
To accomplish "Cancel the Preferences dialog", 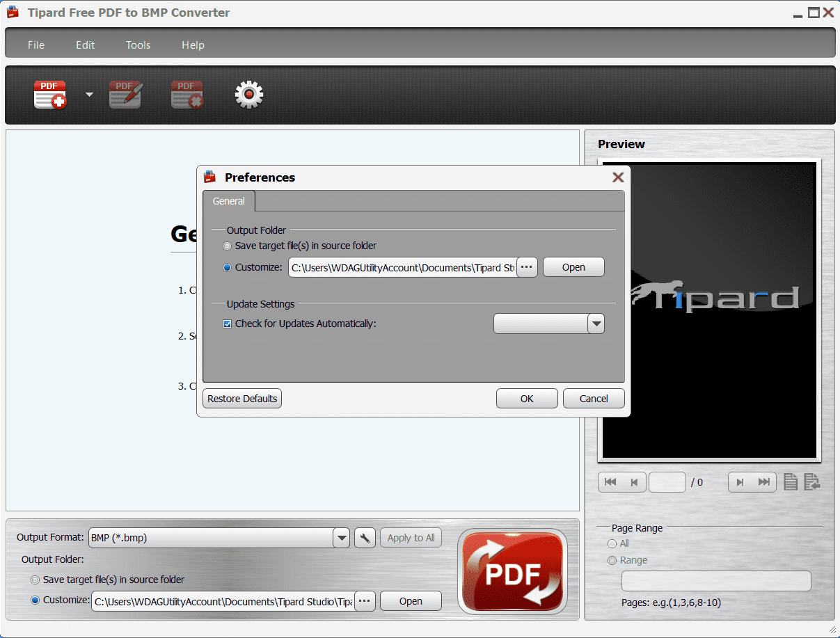I will pos(594,399).
